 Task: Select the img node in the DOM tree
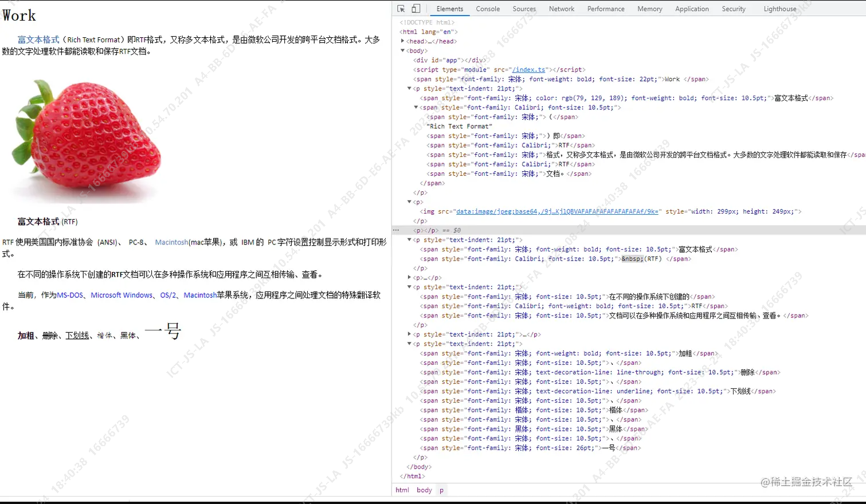(610, 211)
